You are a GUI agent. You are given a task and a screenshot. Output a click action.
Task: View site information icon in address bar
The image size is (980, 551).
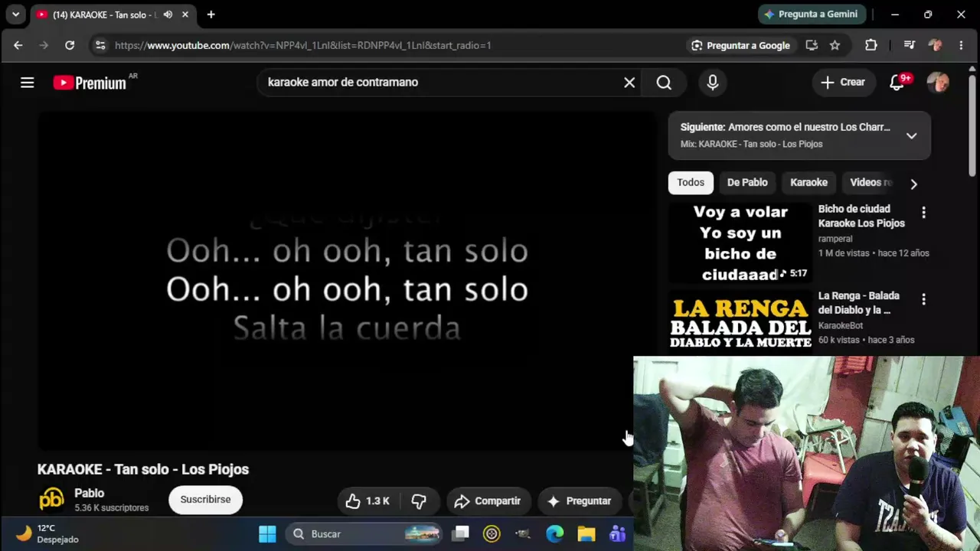tap(100, 45)
